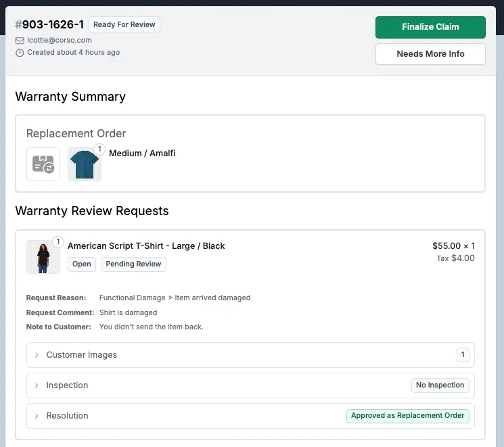The height and width of the screenshot is (447, 504).
Task: Open the teal Medium / Amalfi shirt thumbnail
Action: coord(84,165)
